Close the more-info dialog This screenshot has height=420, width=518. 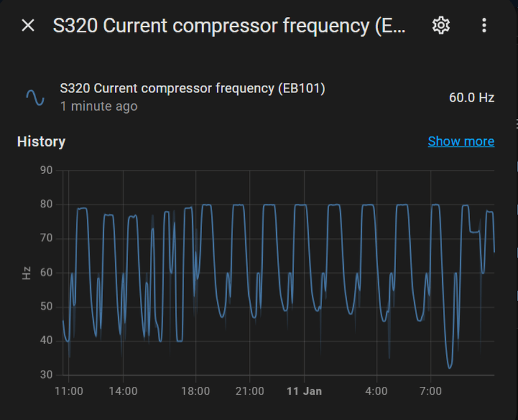(x=28, y=25)
